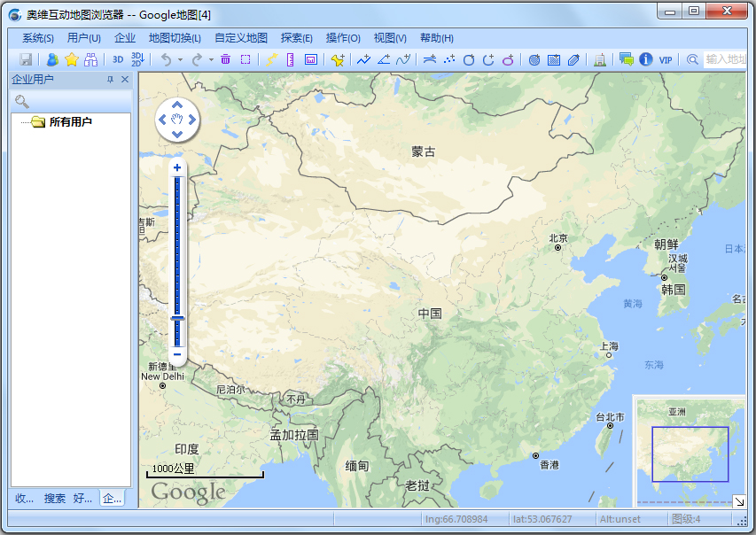Click the hand icon in pan control
Viewport: 756px width, 535px height.
click(177, 120)
